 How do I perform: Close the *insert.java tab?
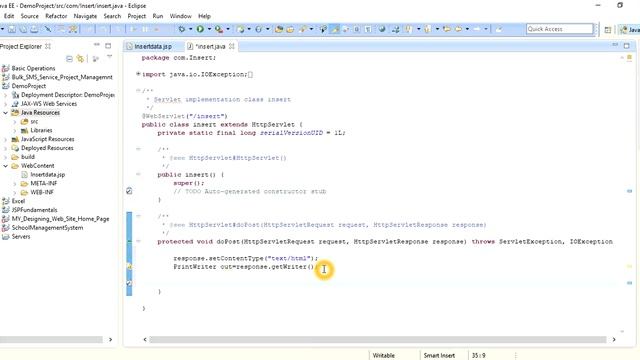tap(232, 46)
